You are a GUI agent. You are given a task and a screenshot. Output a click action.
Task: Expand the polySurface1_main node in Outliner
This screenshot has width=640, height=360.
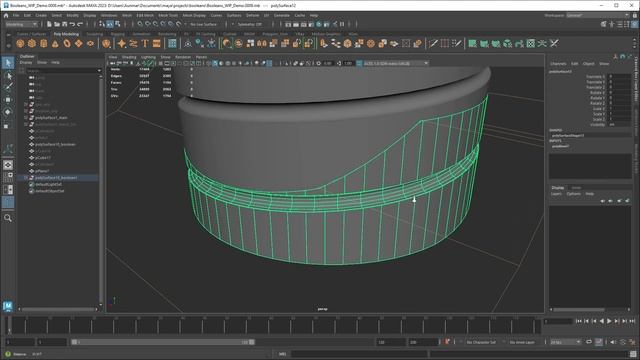pos(26,118)
